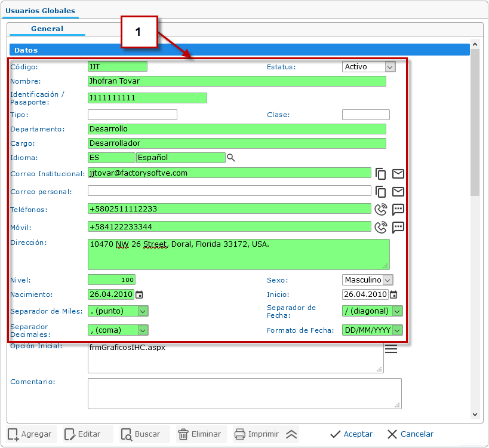Expand the Separador de Miles dropdown
This screenshot has width=489, height=448.
[x=143, y=311]
